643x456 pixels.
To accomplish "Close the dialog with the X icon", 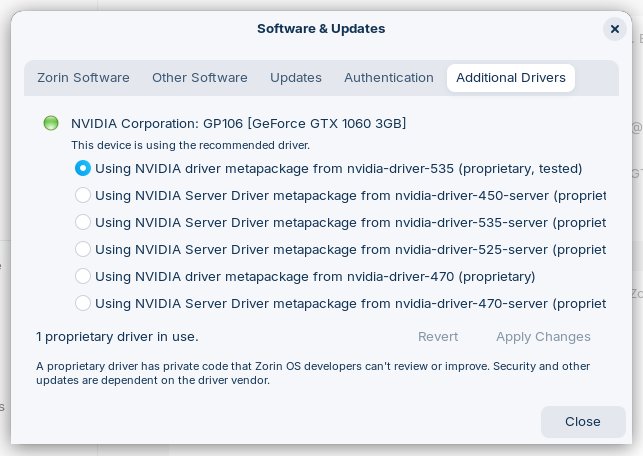I will (x=614, y=29).
